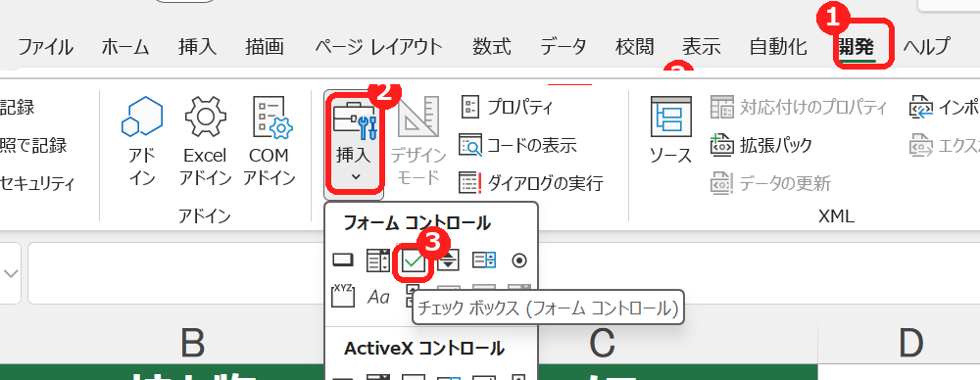Insert a combo box form control
This screenshot has width=980, height=380.
coord(378,260)
